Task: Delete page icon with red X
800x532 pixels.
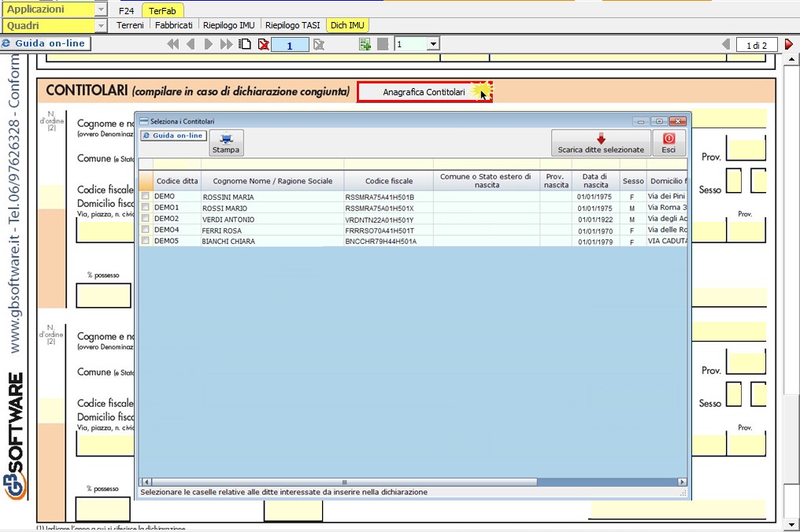Action: (263, 44)
